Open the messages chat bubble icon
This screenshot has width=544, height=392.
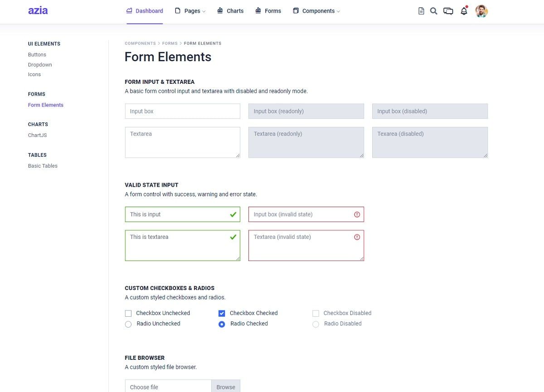pyautogui.click(x=448, y=10)
